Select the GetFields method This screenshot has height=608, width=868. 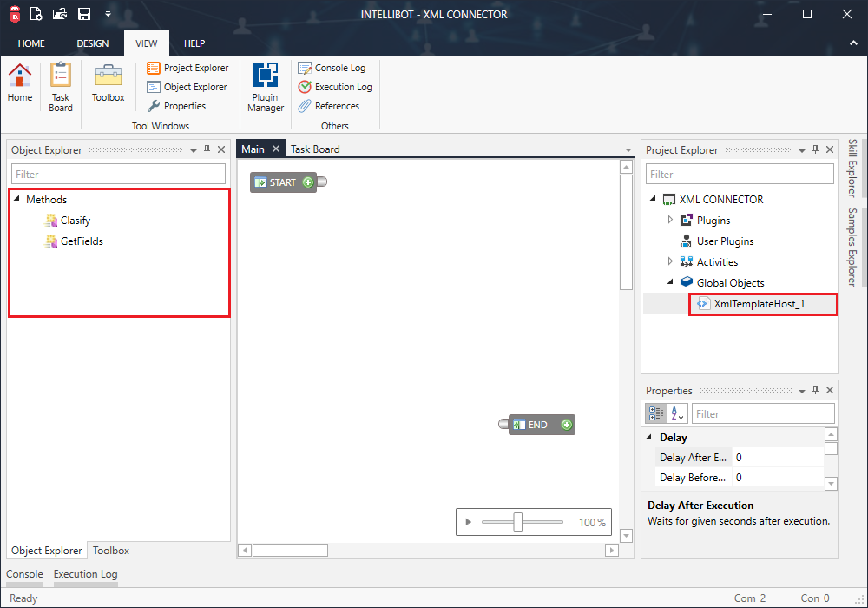point(74,241)
